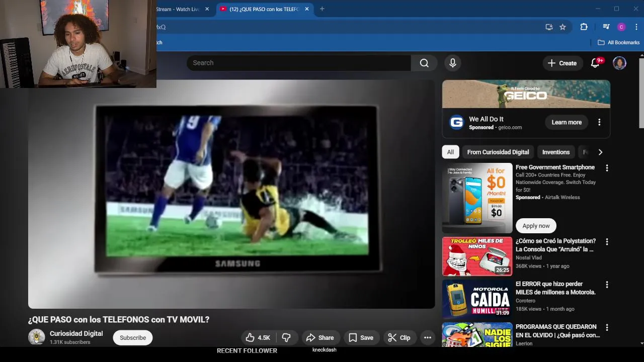The width and height of the screenshot is (644, 362).
Task: Open new browser tab plus button
Action: coord(322,9)
